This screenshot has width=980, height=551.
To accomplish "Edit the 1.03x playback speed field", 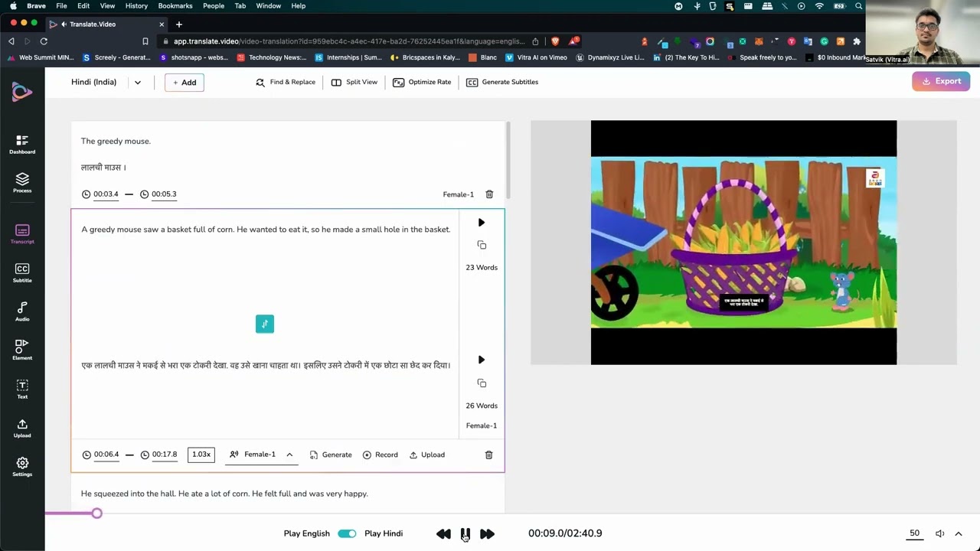I will pos(201,454).
